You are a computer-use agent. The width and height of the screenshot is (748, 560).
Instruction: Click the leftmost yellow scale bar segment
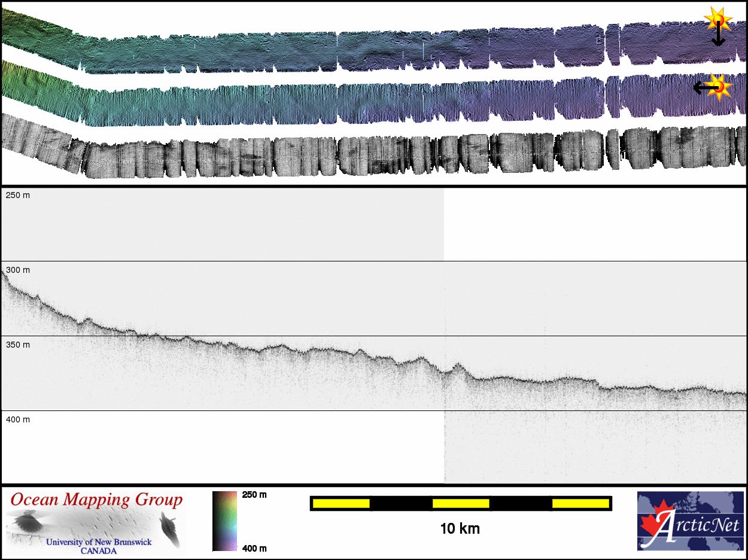pos(340,504)
